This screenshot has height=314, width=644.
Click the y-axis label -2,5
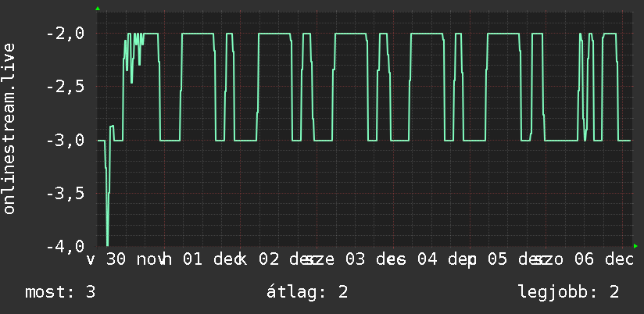65,87
